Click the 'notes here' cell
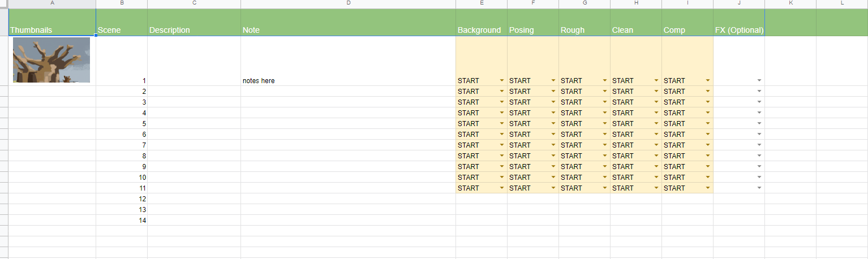Viewport: 868px width, 259px height. (x=348, y=61)
